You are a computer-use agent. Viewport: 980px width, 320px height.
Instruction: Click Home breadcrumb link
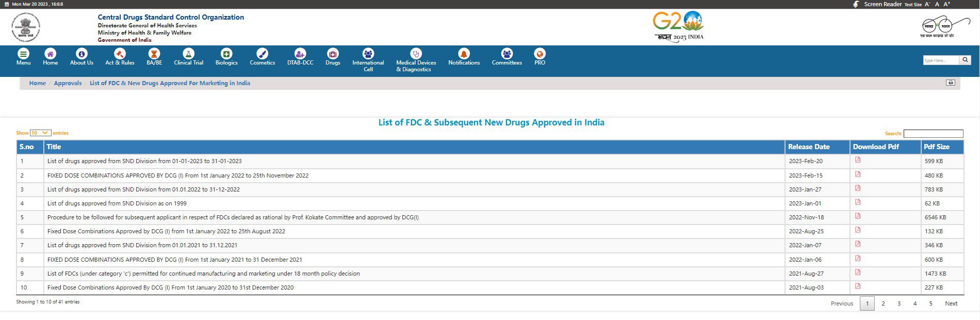[37, 83]
